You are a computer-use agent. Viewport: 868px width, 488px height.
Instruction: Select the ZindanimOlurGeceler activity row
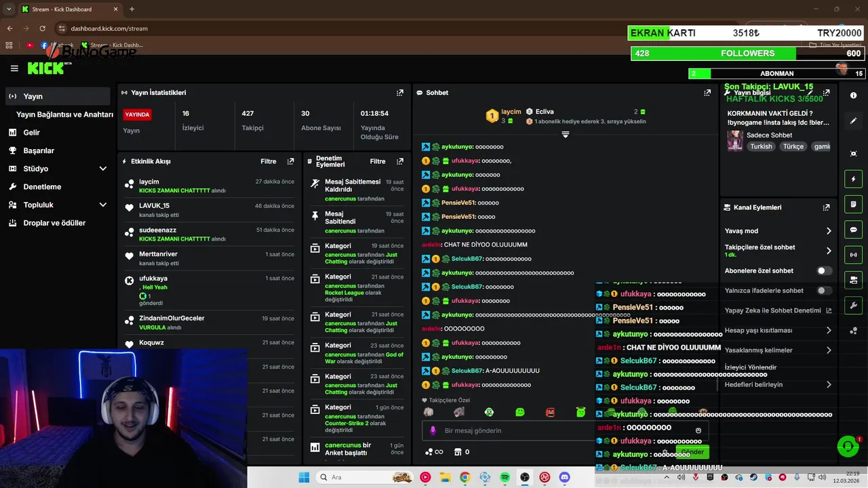[x=209, y=322]
